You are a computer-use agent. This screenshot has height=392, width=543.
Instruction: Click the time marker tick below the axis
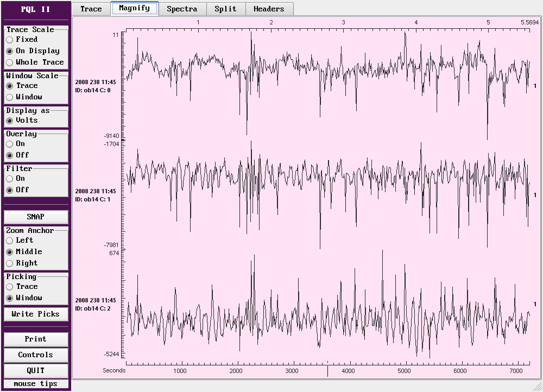327,371
